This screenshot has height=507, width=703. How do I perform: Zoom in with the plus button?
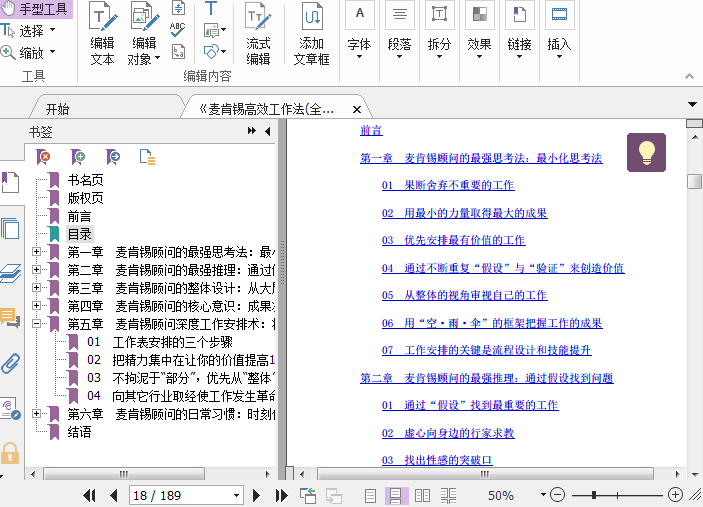click(x=675, y=495)
